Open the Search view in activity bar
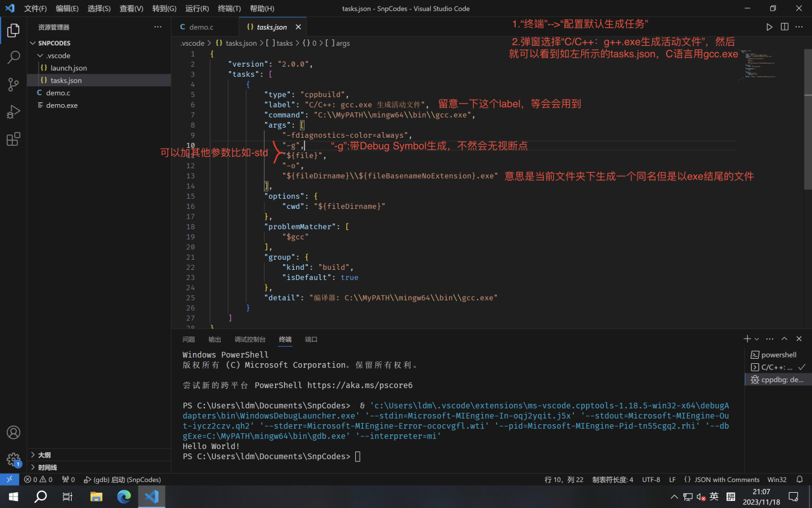Screen dimensions: 812x508 click(13, 57)
